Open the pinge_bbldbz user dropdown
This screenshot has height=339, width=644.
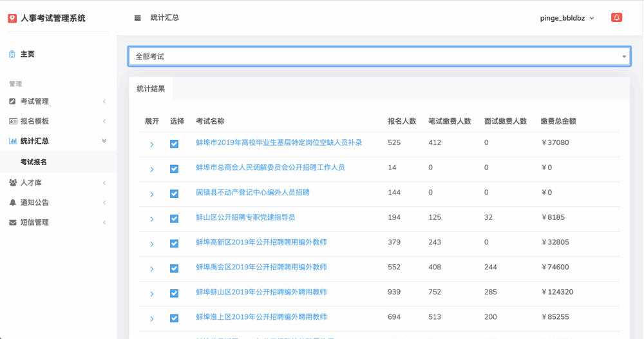567,18
